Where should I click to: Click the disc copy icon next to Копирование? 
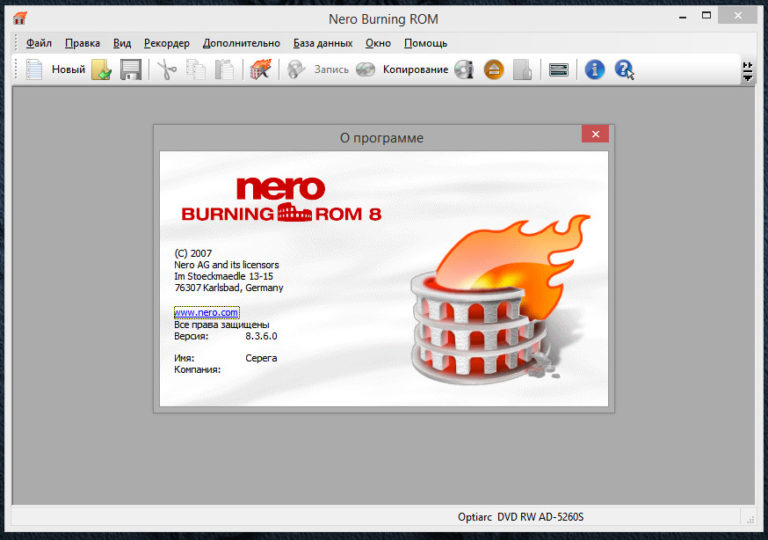pyautogui.click(x=365, y=70)
